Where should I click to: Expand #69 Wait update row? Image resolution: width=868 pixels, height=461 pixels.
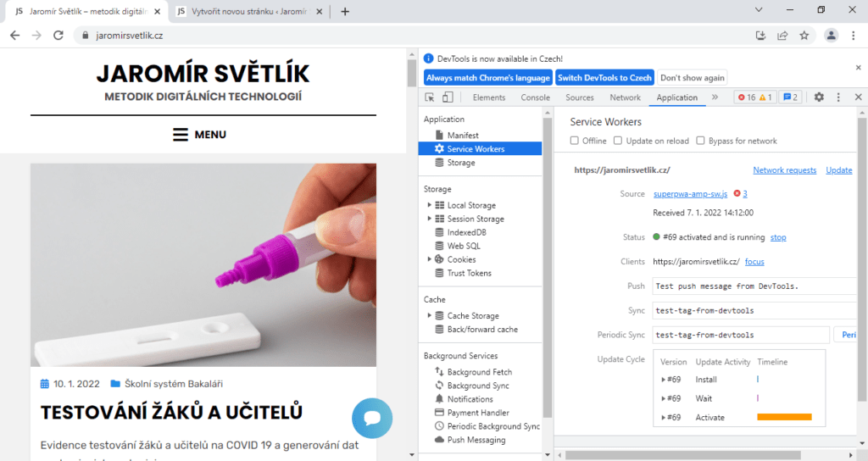click(x=663, y=398)
